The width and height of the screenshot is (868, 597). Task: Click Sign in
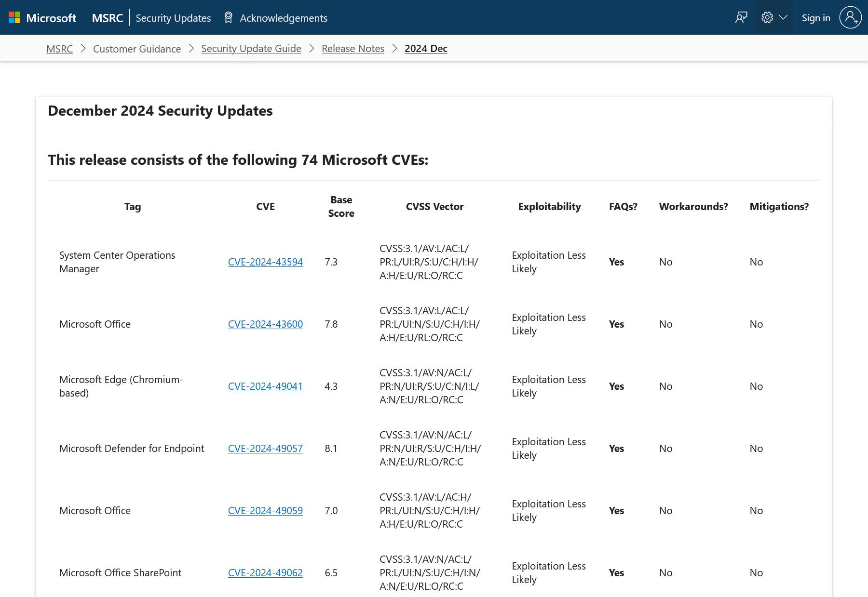pyautogui.click(x=816, y=18)
